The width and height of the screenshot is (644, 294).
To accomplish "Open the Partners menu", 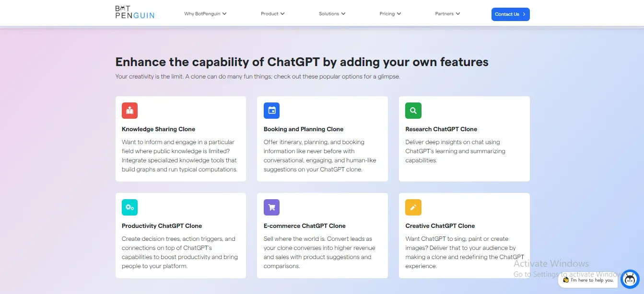I will click(447, 14).
